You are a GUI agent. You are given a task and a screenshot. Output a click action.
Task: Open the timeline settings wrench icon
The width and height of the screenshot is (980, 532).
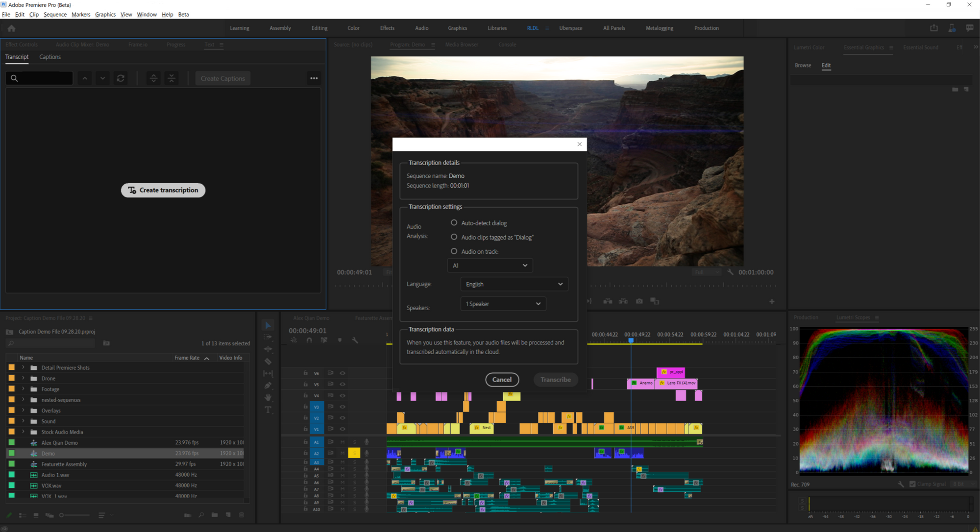point(355,340)
